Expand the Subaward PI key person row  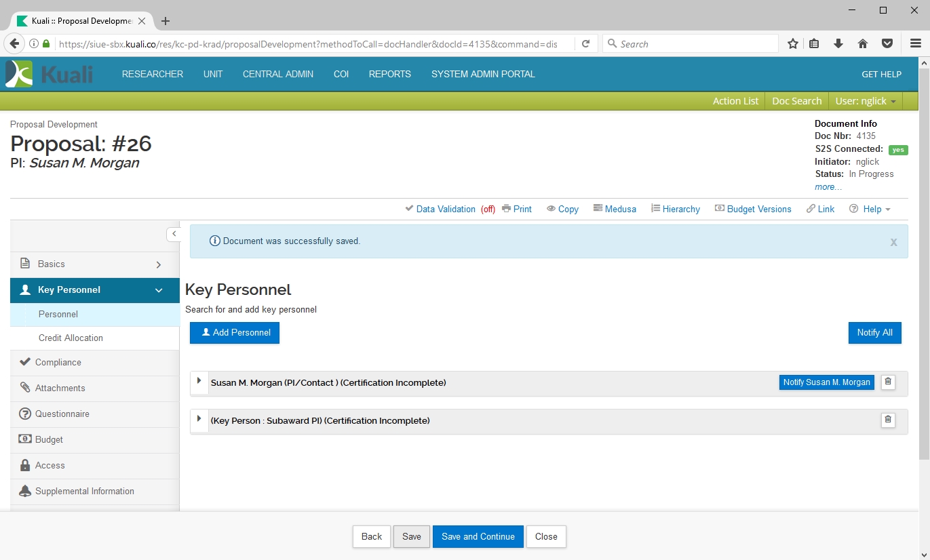click(x=199, y=420)
